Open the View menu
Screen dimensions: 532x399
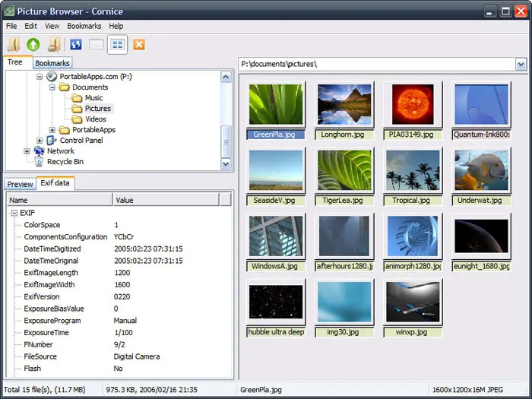52,26
